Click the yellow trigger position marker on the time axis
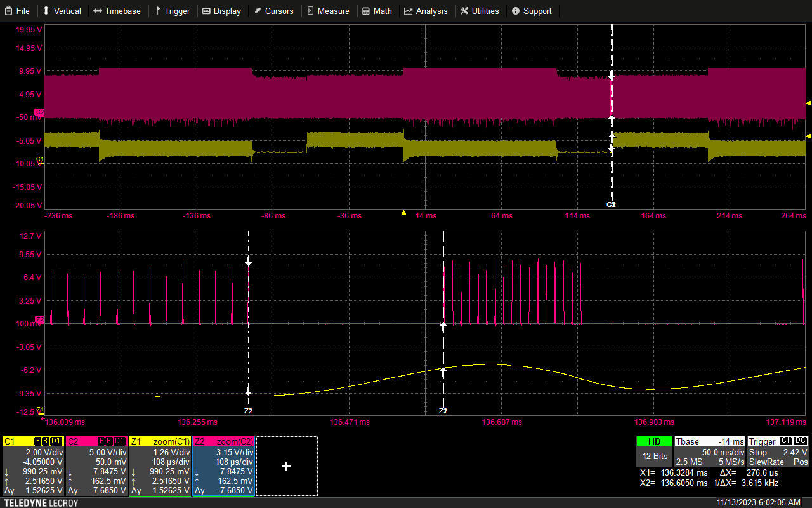 point(403,212)
